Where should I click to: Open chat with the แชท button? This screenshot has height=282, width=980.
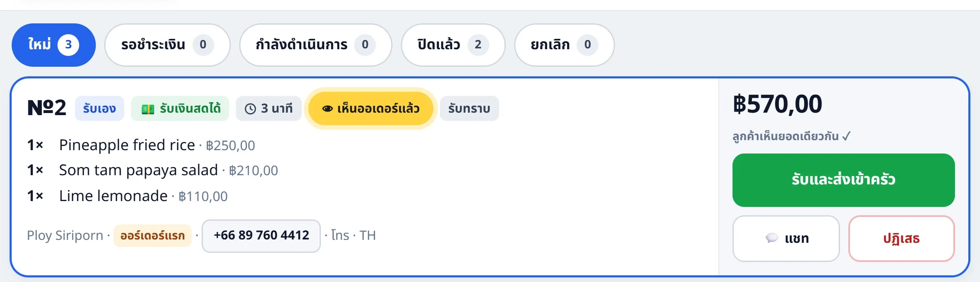(786, 238)
